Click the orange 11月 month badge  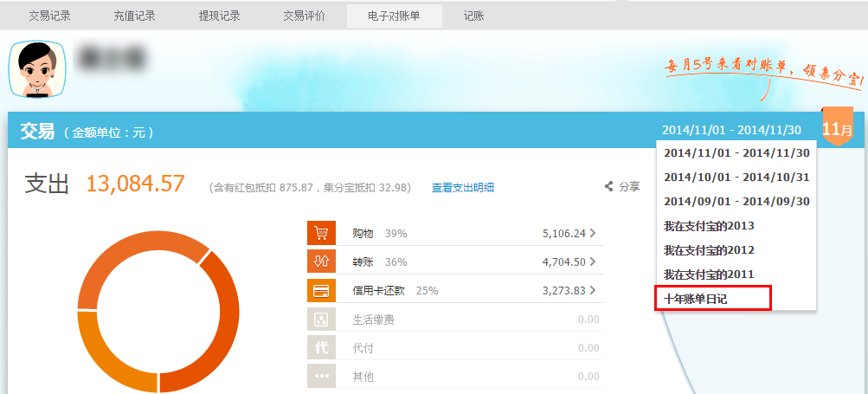tap(837, 129)
